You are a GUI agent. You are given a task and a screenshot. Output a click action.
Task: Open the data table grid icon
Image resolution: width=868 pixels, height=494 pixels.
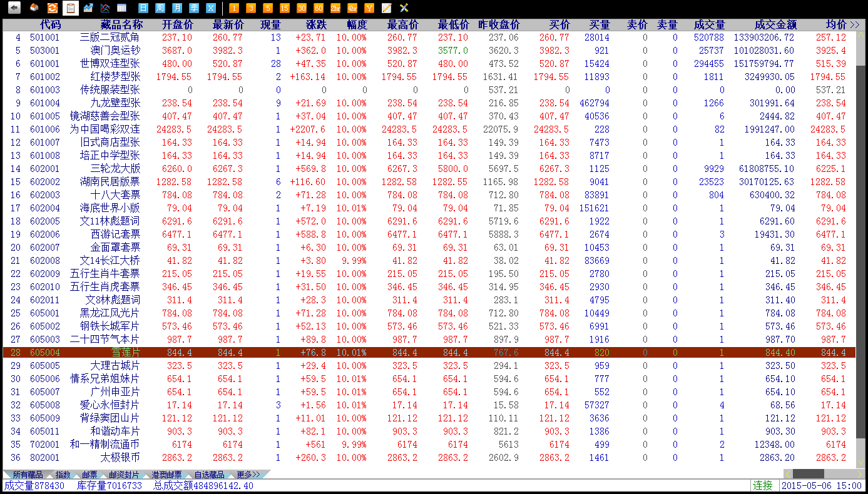(122, 8)
